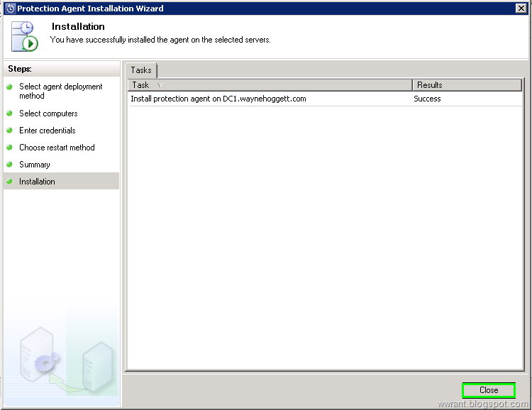Viewport: 532px width, 410px height.
Task: Close the wizard with title bar X
Action: (x=521, y=8)
